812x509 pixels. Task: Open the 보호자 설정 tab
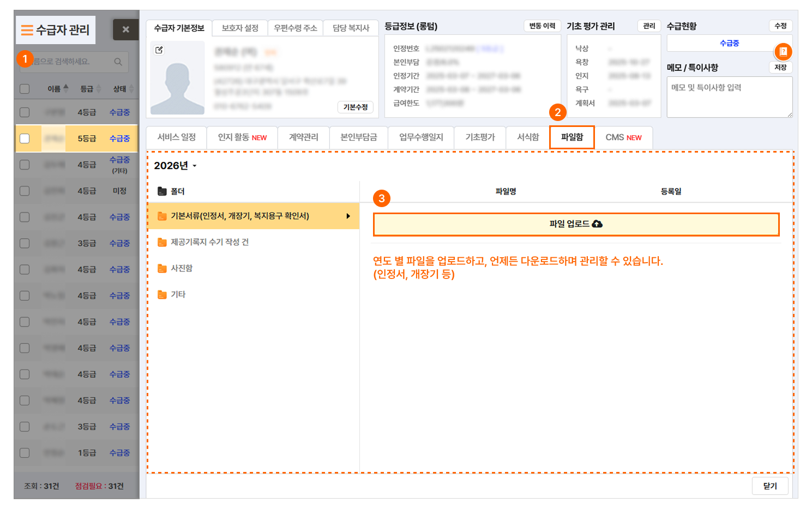coord(240,28)
